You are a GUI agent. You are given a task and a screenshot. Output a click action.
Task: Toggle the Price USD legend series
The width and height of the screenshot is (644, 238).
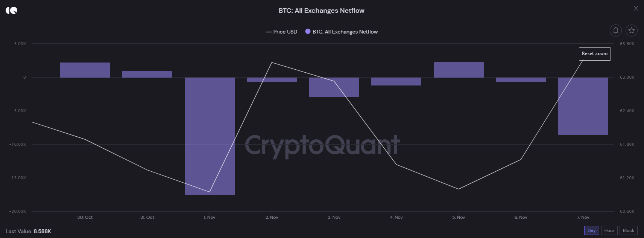[281, 32]
